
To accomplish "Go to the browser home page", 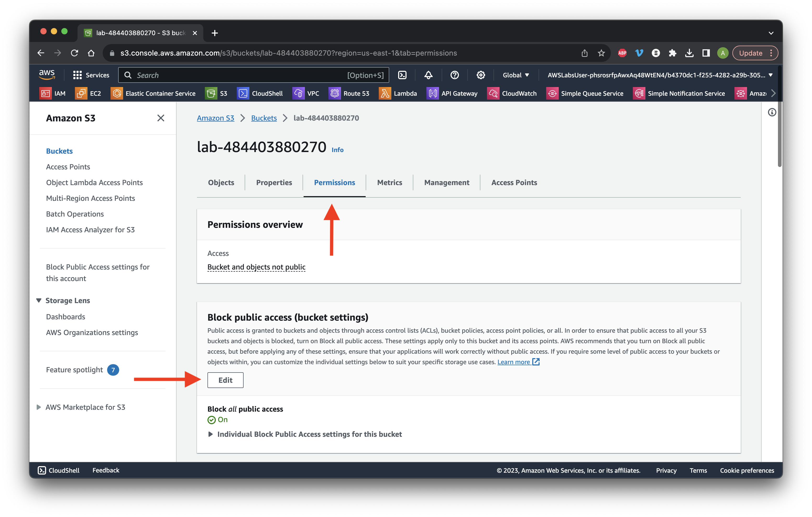I will coord(91,53).
